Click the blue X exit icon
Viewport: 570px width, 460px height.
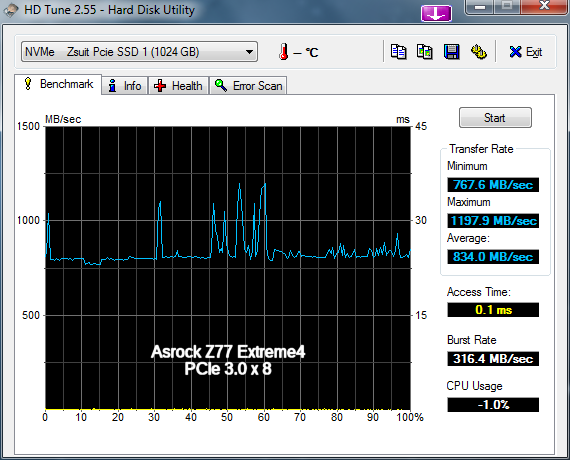click(515, 52)
